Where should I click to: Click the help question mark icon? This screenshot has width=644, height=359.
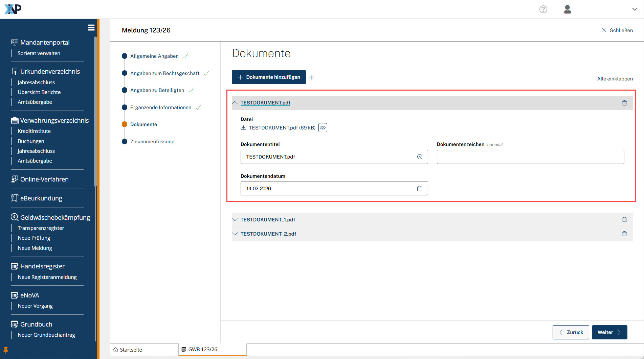pos(543,9)
